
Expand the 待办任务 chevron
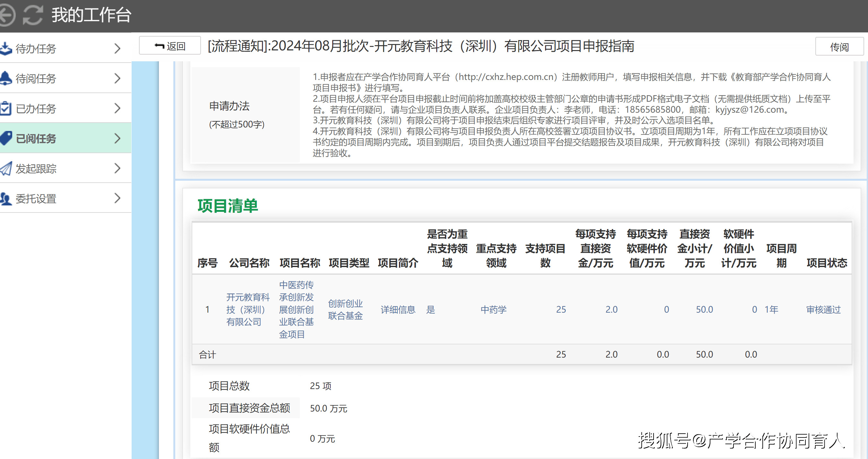click(x=117, y=48)
